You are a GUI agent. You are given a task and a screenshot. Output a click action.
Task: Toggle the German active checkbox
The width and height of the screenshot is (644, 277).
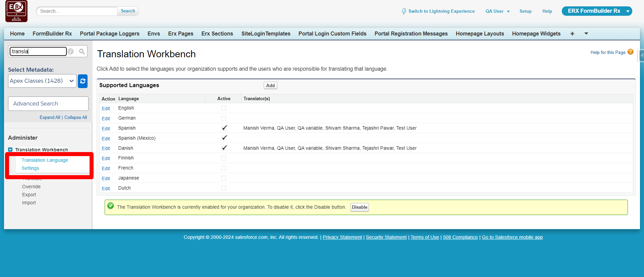point(224,119)
